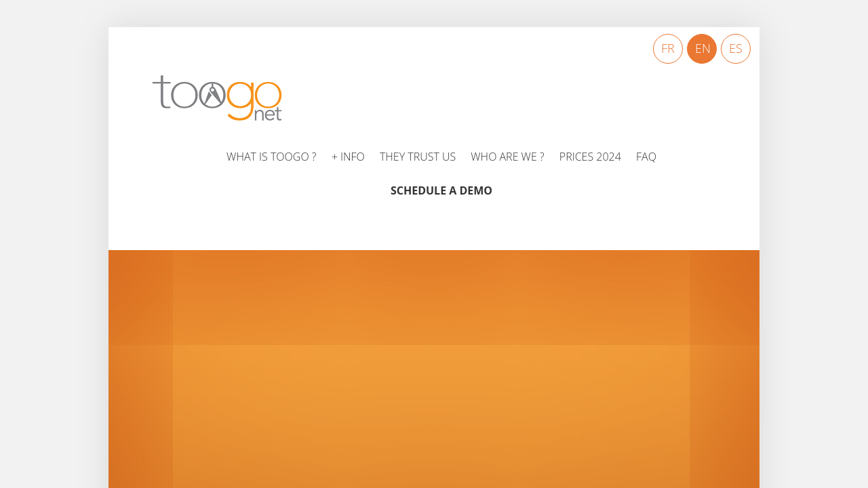Open the WHAT IS TOOGO ? menu
Image resolution: width=868 pixels, height=488 pixels.
click(x=271, y=157)
